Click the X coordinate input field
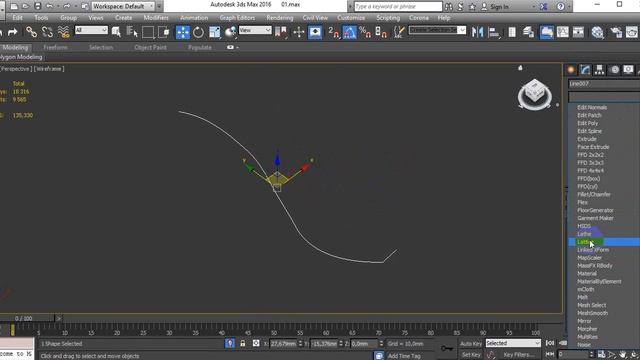 point(283,344)
